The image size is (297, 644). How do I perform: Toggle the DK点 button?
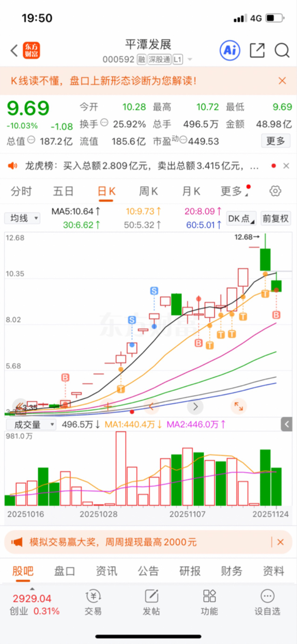(241, 218)
